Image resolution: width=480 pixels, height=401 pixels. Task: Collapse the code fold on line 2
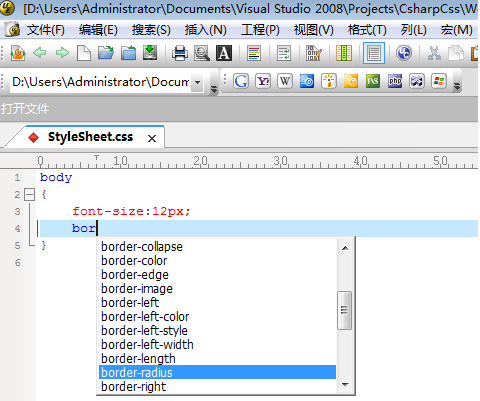pos(29,194)
